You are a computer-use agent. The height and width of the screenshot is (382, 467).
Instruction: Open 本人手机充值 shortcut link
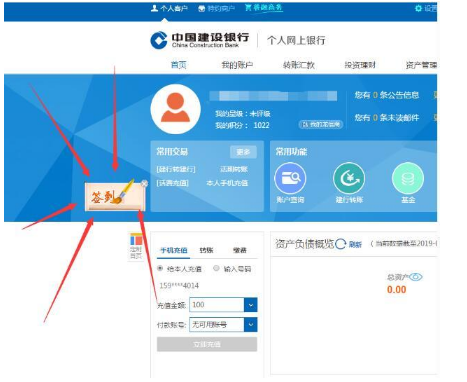(x=227, y=183)
